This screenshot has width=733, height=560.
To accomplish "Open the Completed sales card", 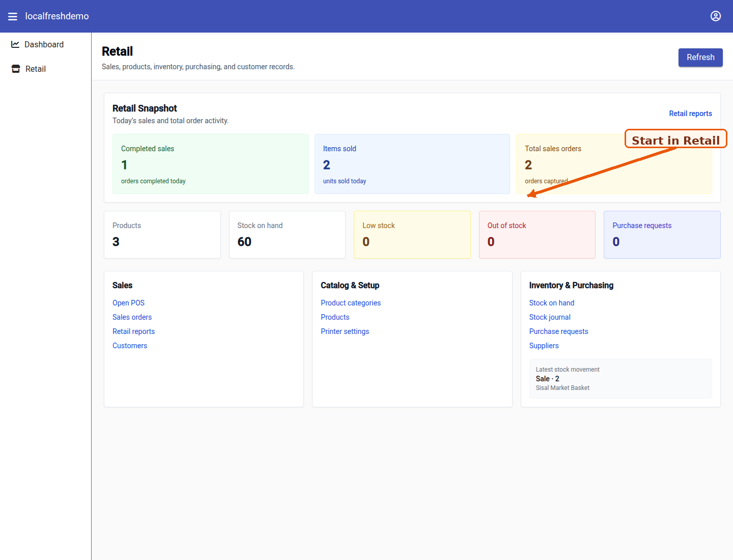I will click(210, 164).
